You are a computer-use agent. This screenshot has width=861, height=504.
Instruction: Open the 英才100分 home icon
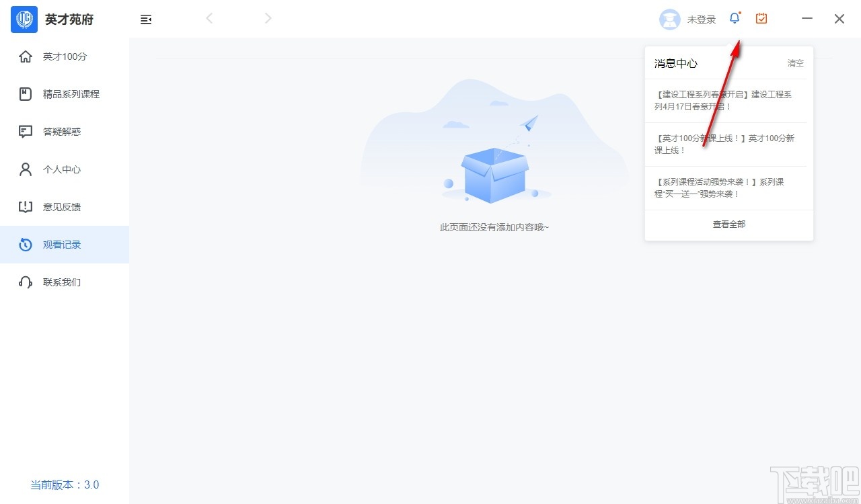26,56
